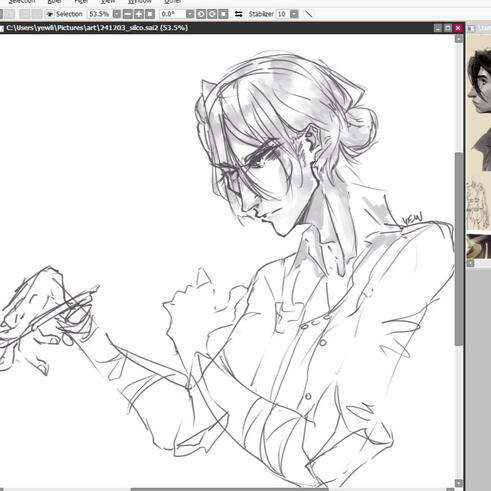The image size is (491, 491).
Task: Click the canvas vertical scrollbar thumb
Action: (x=459, y=249)
